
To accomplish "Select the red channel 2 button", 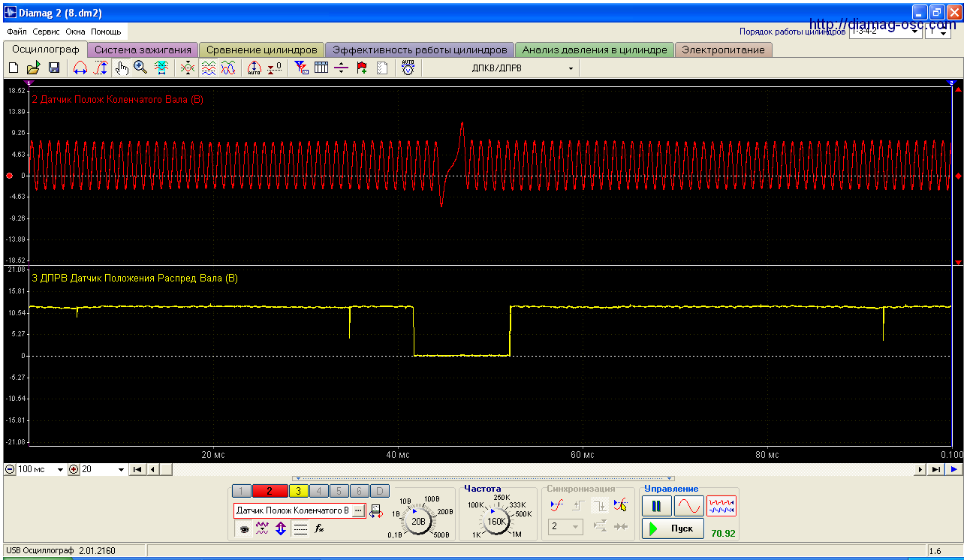I will coord(270,492).
